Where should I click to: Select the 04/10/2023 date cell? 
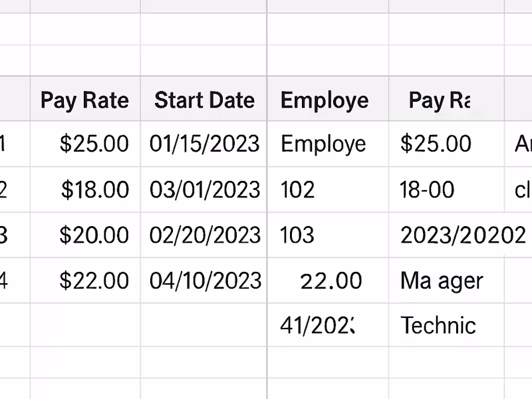tap(203, 280)
